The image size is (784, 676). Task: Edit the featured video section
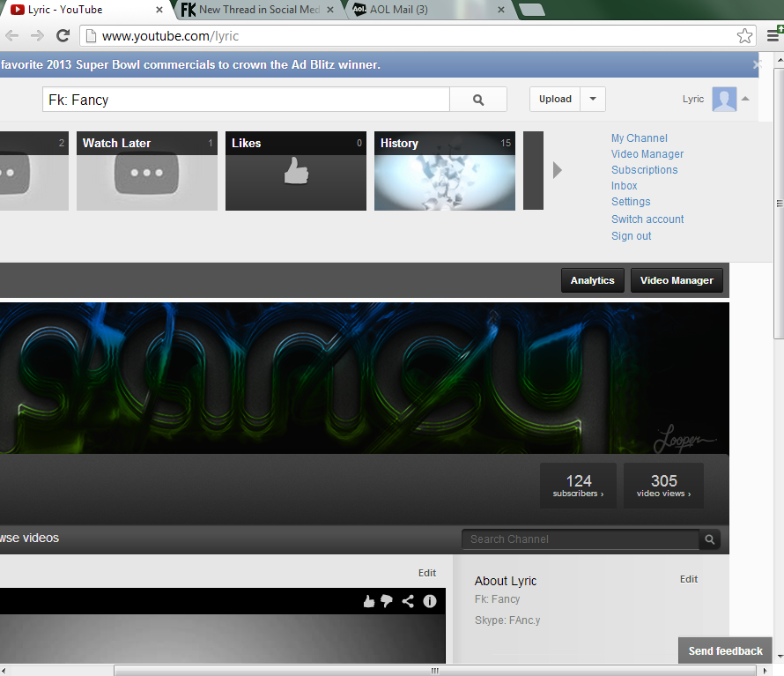[x=427, y=572]
